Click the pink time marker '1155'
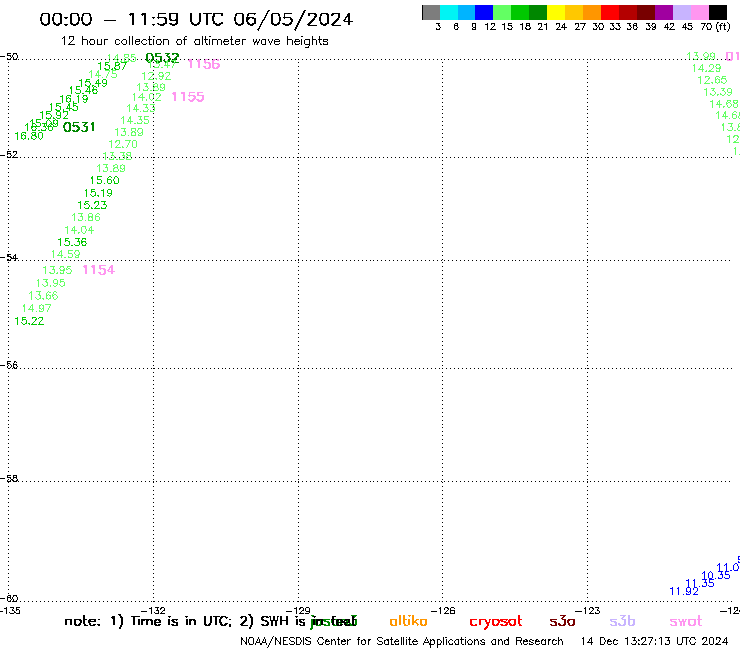The height and width of the screenshot is (650, 740). pos(187,97)
